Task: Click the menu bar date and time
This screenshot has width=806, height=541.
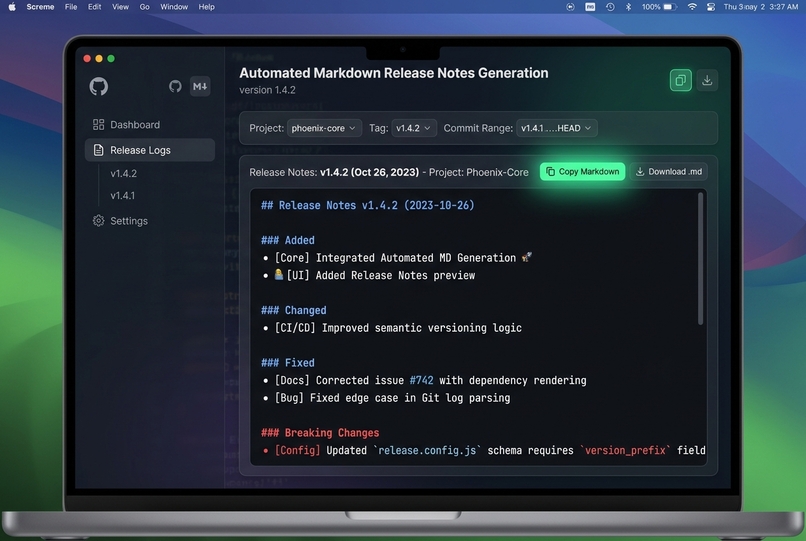Action: tap(761, 7)
